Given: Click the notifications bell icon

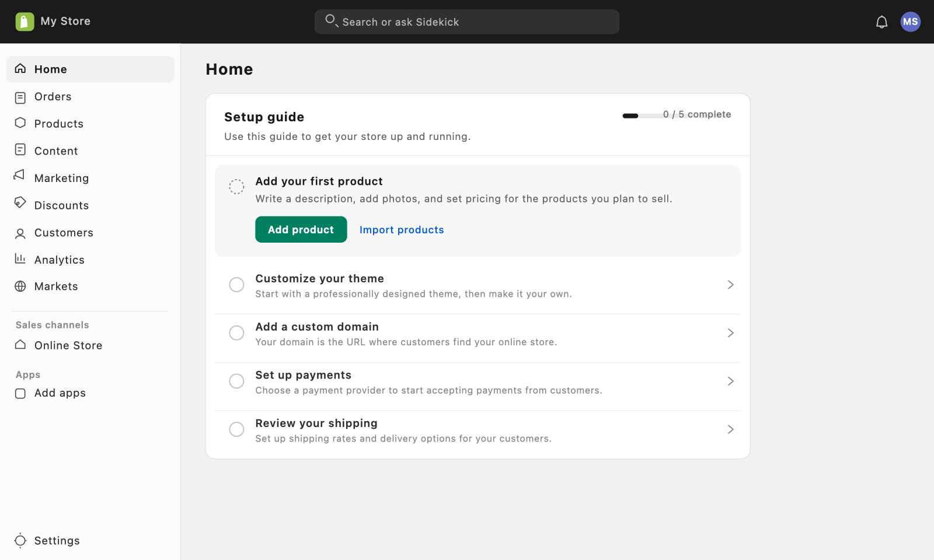Looking at the screenshot, I should click(x=881, y=22).
